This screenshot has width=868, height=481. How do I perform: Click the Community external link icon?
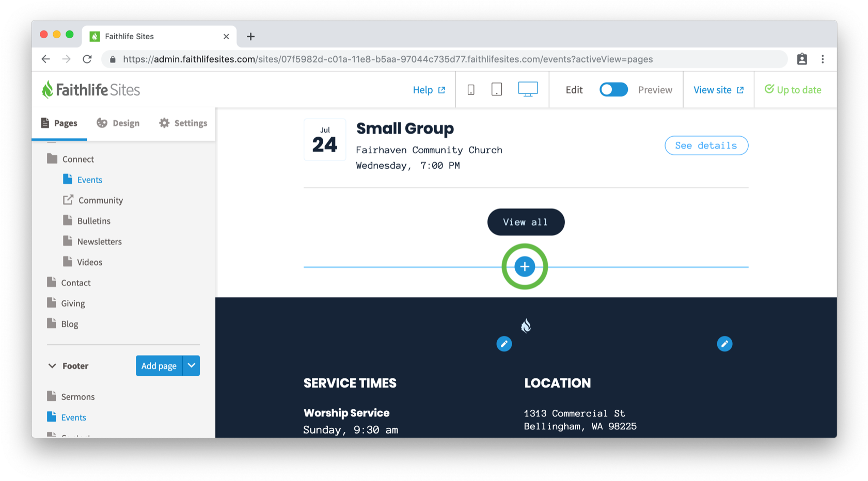coord(68,200)
